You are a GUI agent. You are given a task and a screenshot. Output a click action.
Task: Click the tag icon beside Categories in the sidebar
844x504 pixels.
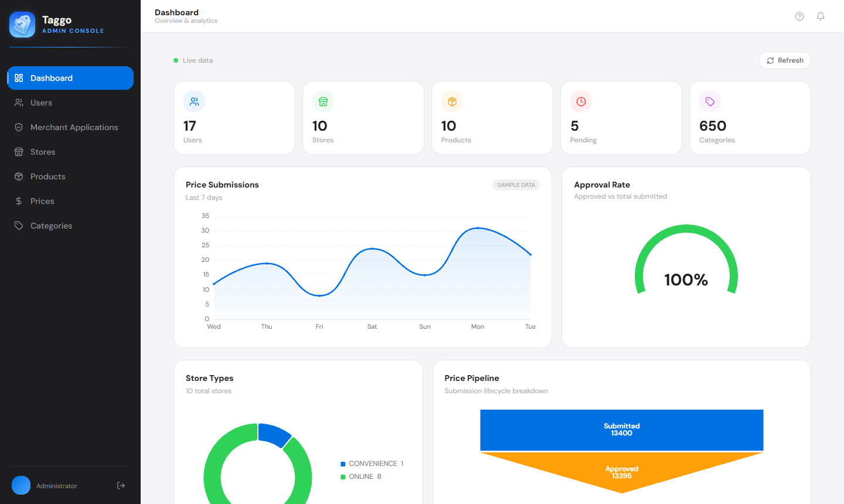[x=19, y=226]
